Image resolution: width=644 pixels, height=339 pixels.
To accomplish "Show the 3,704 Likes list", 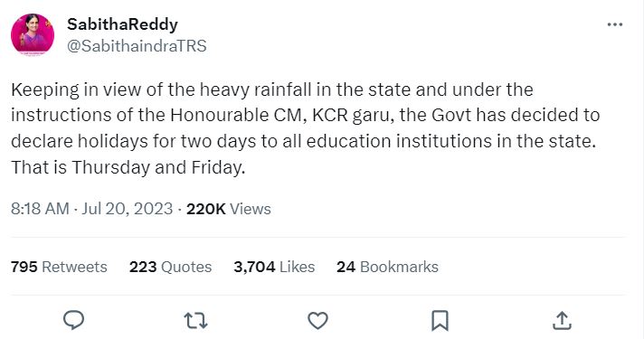I will (274, 267).
